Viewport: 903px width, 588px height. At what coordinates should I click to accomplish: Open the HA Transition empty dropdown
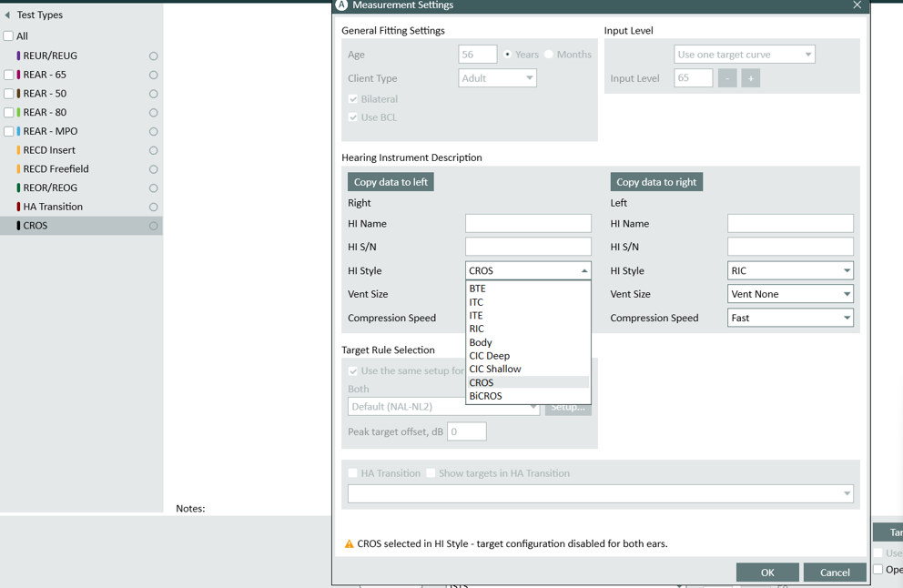point(601,493)
